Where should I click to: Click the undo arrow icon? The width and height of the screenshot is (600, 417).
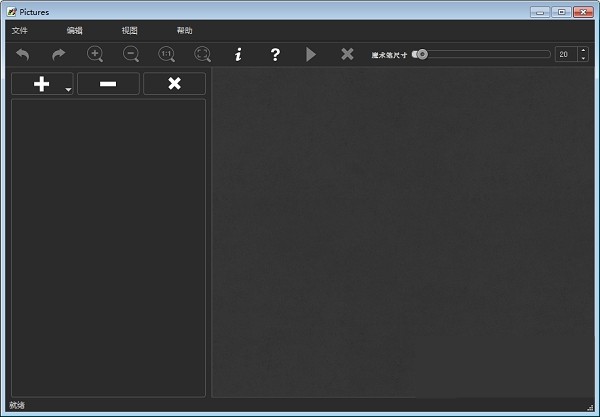(23, 55)
